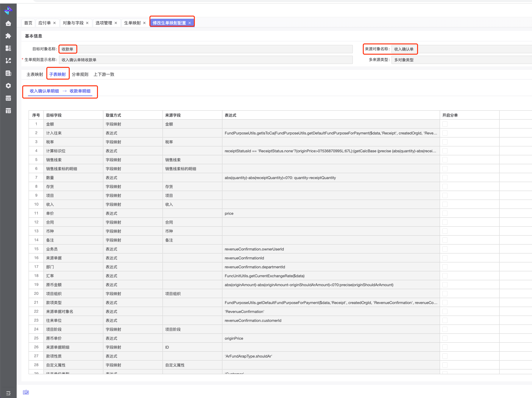Select the 收入确认单明细 → 收款单明细 mapping link
Image resolution: width=532 pixels, height=398 pixels.
tap(60, 91)
